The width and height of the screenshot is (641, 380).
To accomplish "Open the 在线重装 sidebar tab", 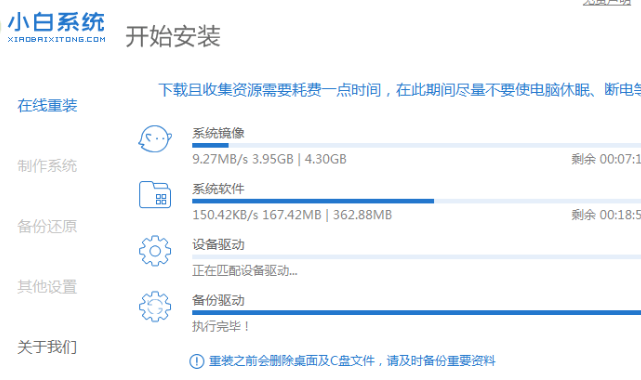I will [47, 105].
